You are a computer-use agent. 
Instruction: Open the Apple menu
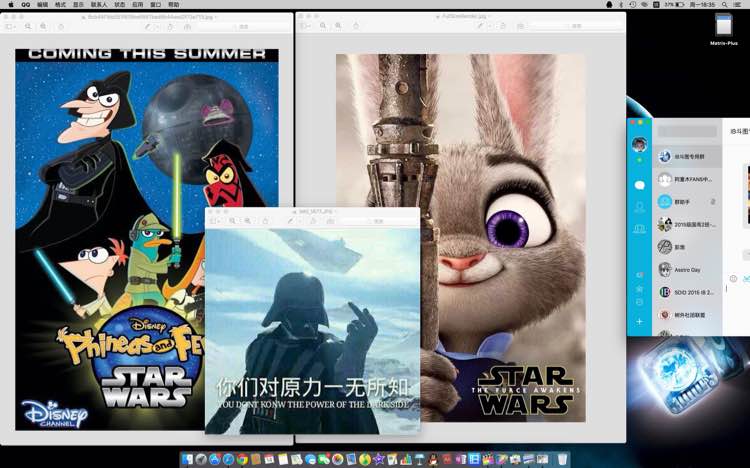click(11, 4)
